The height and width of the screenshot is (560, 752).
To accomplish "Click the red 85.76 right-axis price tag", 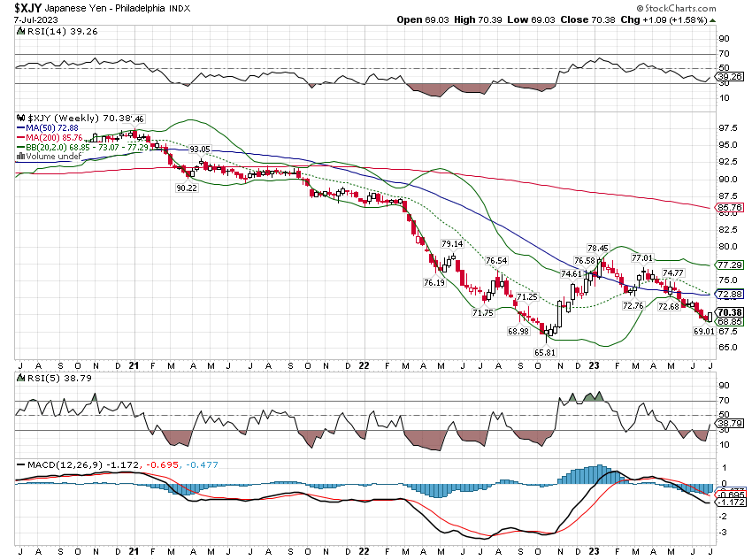I will pos(730,208).
